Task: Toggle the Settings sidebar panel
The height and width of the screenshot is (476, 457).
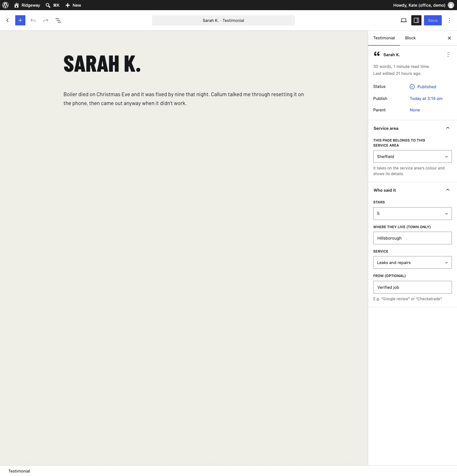Action: tap(416, 20)
